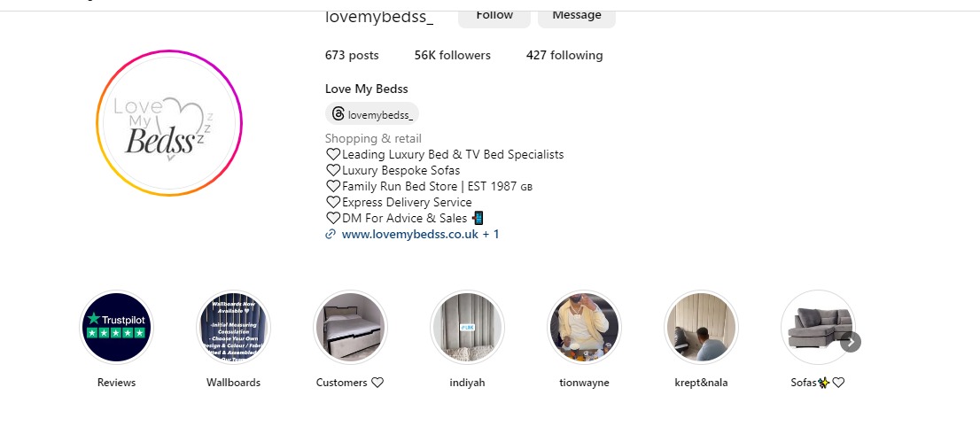Show the 56K followers list
980x434 pixels.
[452, 55]
